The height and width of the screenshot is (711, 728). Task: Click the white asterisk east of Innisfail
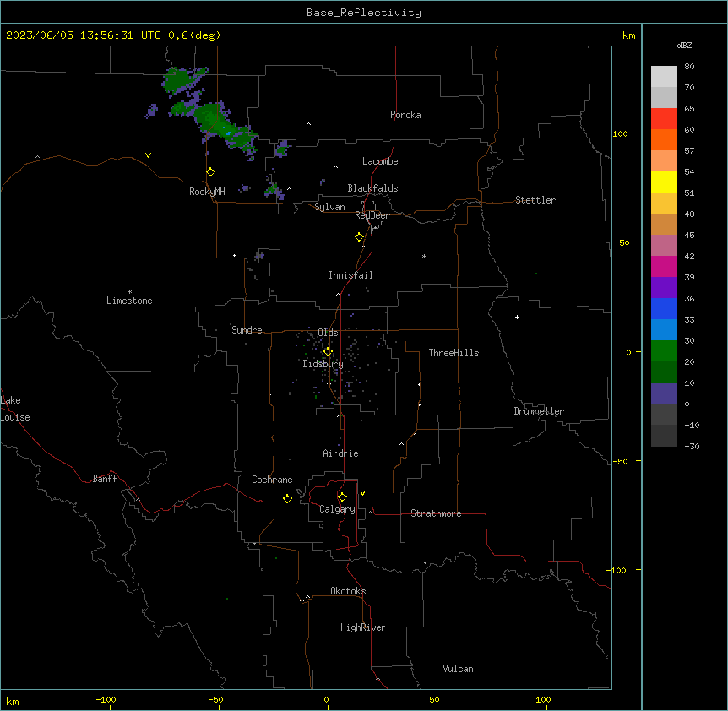[424, 256]
